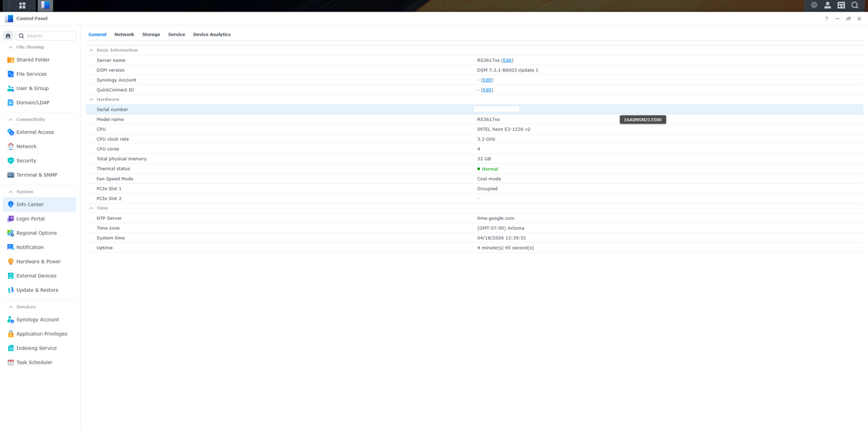This screenshot has height=431, width=868.
Task: Open Terminal & SNMP settings
Action: pos(36,175)
